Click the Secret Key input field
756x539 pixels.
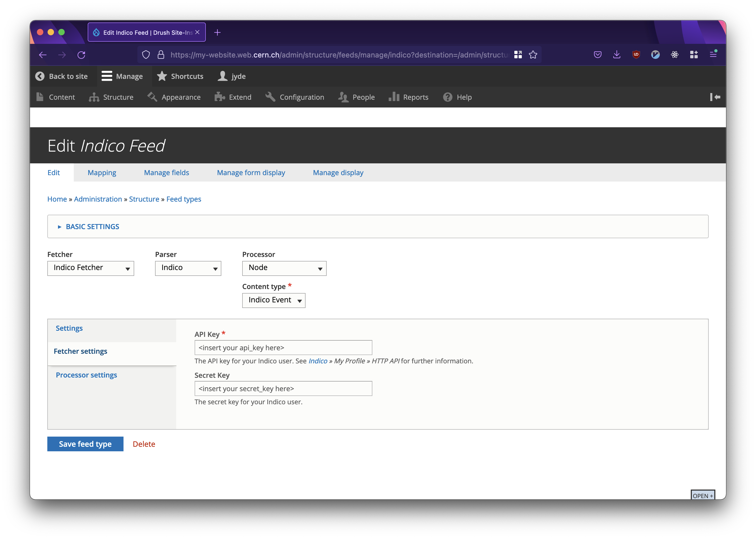pyautogui.click(x=283, y=388)
